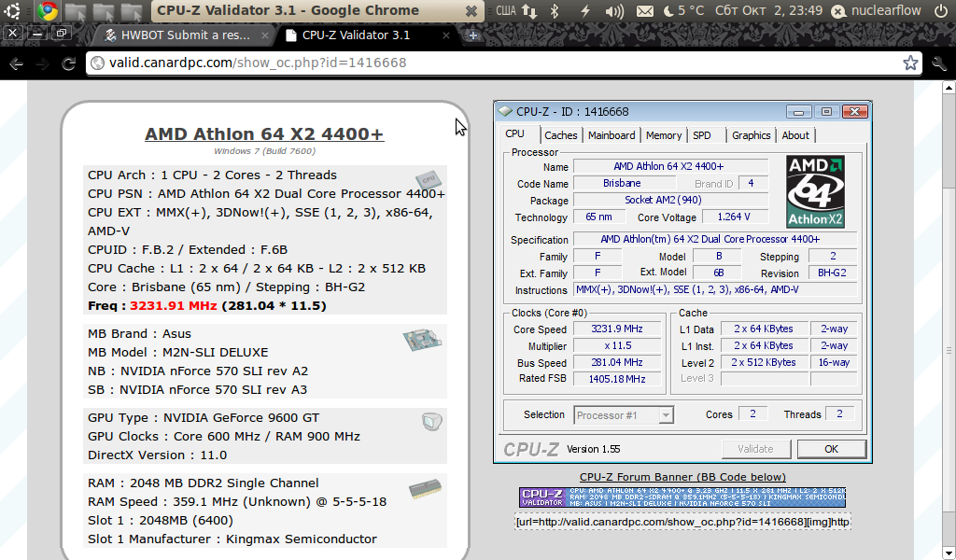Click the Bus Speed value 281.04 MHz
This screenshot has width=956, height=560.
(x=617, y=362)
